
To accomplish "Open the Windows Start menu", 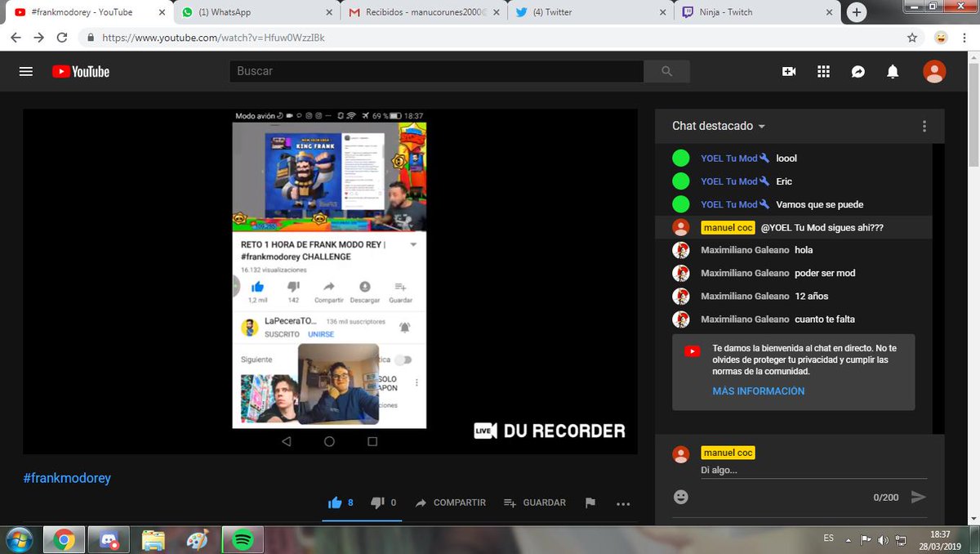I will pos(19,540).
